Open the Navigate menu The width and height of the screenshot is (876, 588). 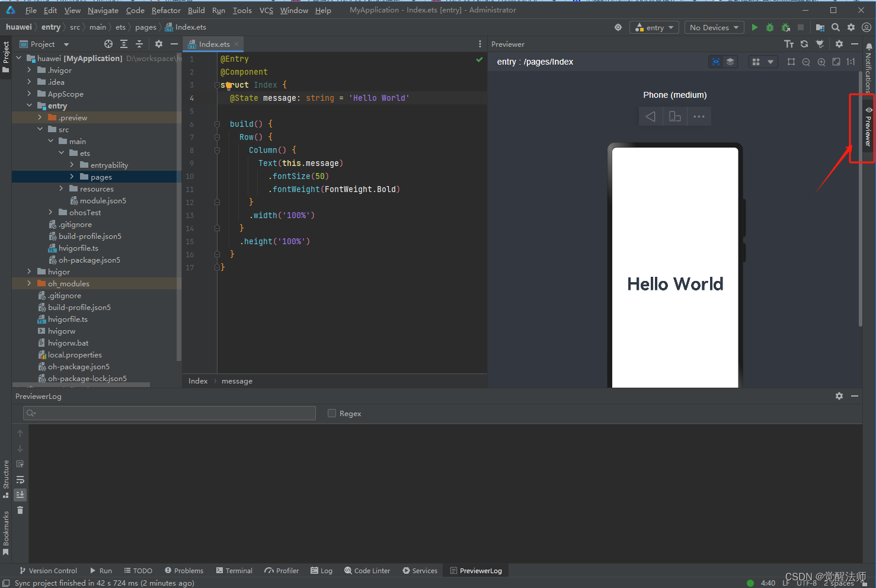click(103, 10)
